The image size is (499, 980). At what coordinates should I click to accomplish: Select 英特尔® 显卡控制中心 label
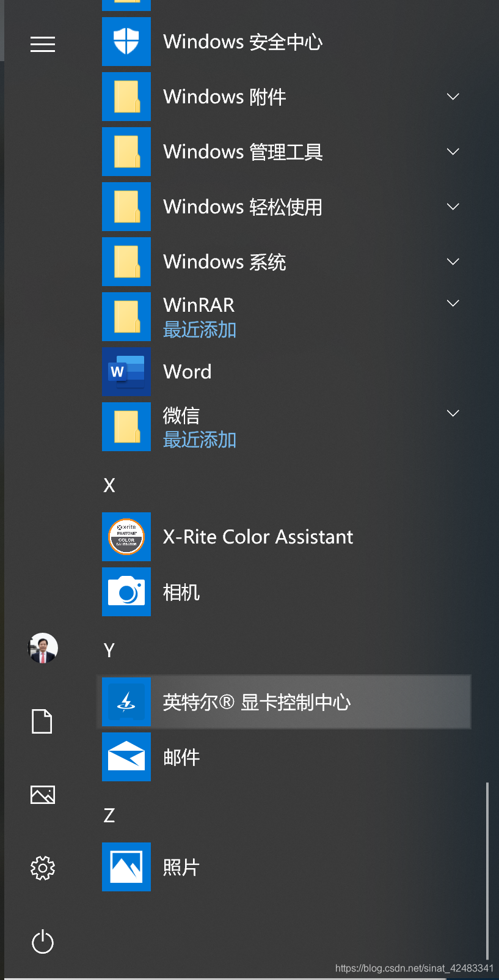point(257,702)
